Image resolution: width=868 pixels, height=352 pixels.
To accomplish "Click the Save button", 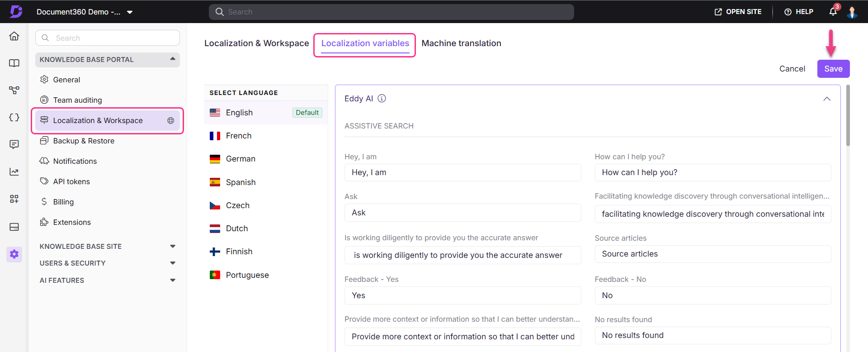I will 833,69.
